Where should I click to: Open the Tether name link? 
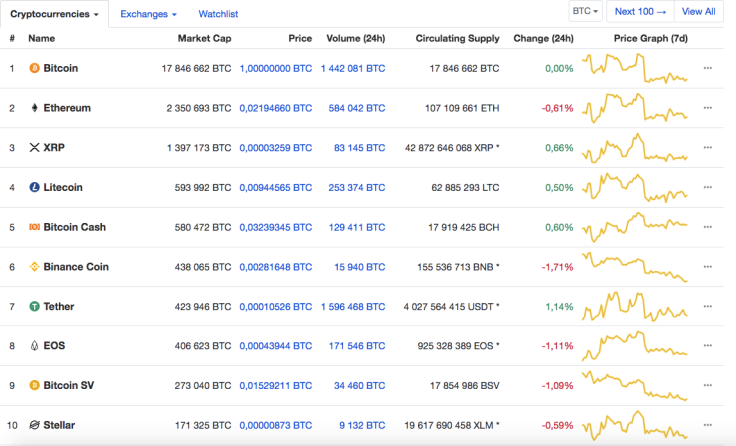[59, 307]
